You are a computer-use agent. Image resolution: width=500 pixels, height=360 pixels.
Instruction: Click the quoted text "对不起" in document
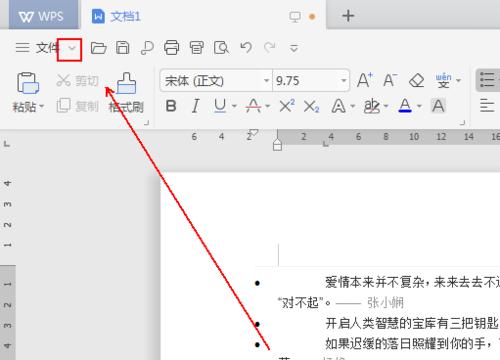(301, 303)
